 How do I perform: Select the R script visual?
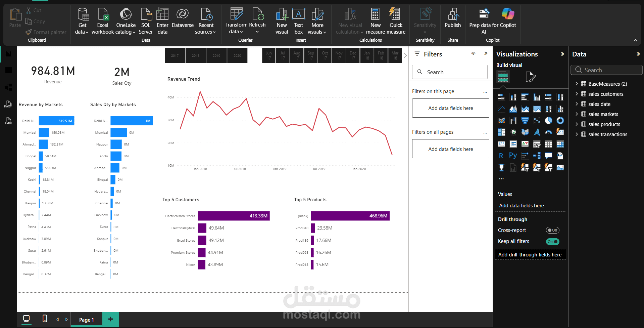pyautogui.click(x=501, y=156)
